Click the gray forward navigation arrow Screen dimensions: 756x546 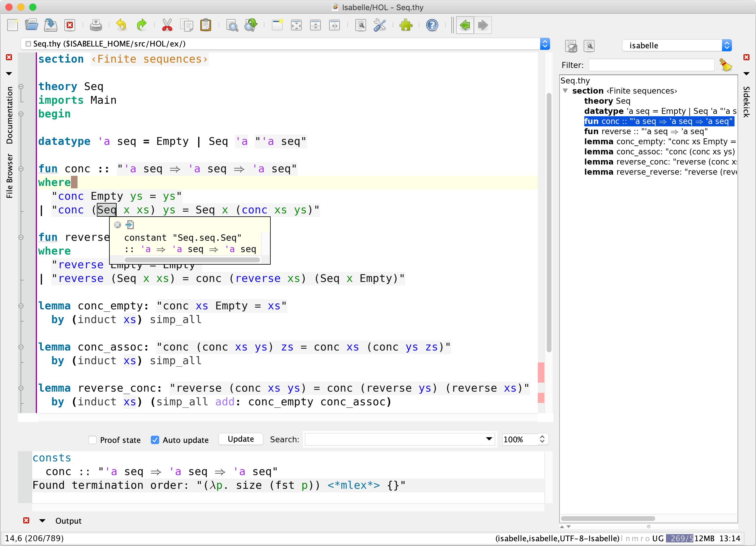(x=483, y=25)
